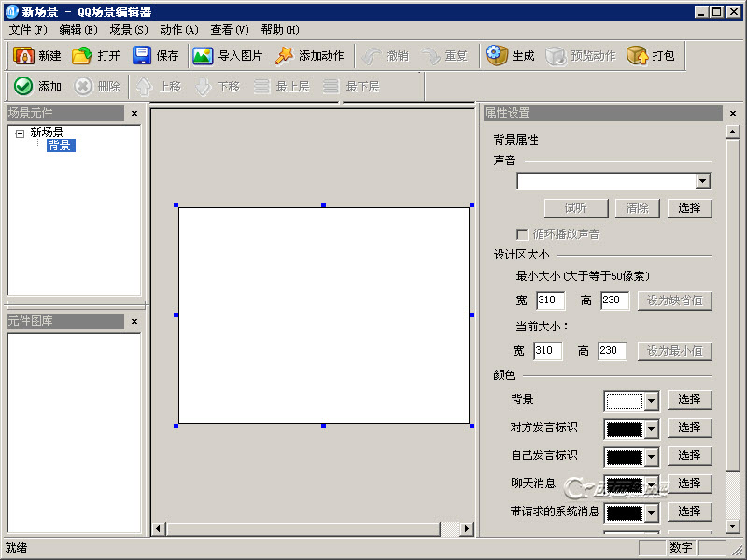The width and height of the screenshot is (747, 560).
Task: Click the 生成 (Generate) gear icon
Action: tap(497, 56)
